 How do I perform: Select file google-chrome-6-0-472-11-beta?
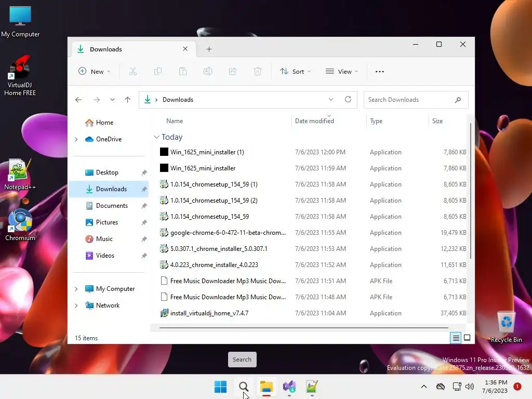[312, 233]
